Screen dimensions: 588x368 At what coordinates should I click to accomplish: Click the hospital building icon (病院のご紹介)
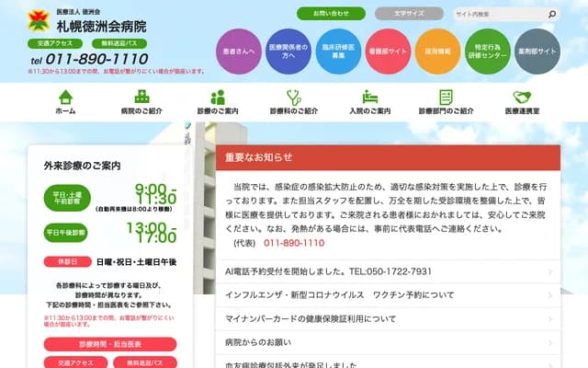[x=141, y=97]
